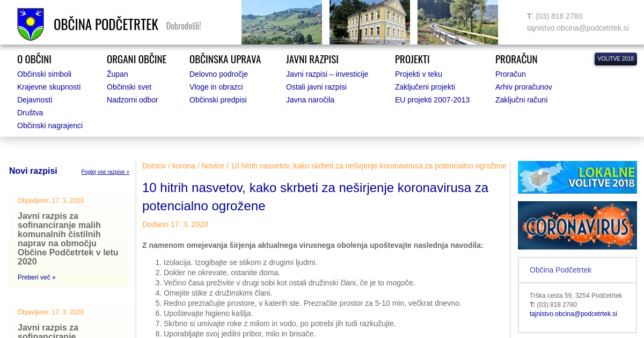Open Projekti v teku

pos(419,74)
